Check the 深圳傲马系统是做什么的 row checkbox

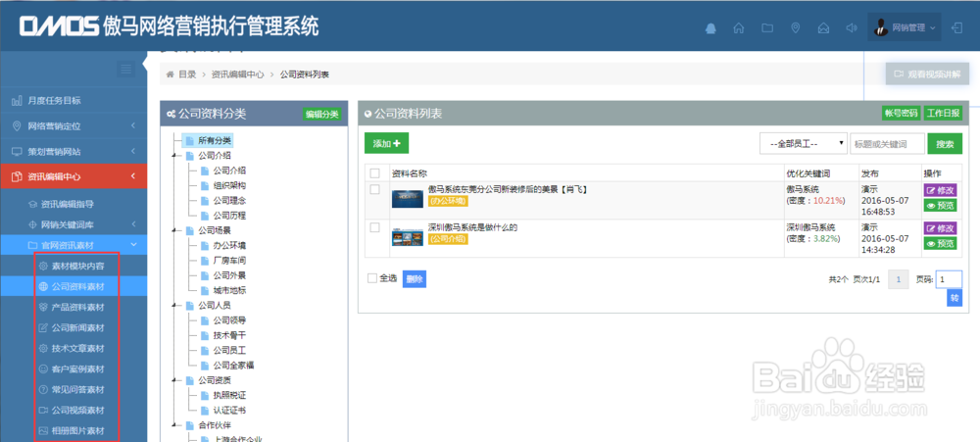point(374,227)
